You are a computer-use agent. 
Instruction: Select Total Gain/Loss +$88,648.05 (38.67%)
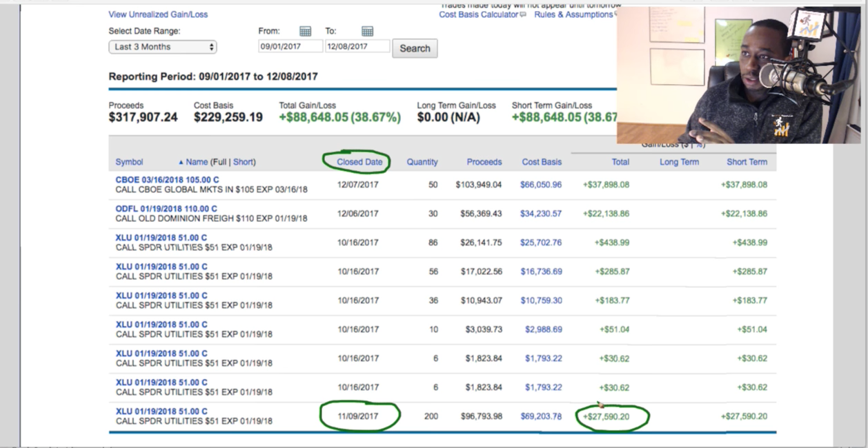[339, 117]
